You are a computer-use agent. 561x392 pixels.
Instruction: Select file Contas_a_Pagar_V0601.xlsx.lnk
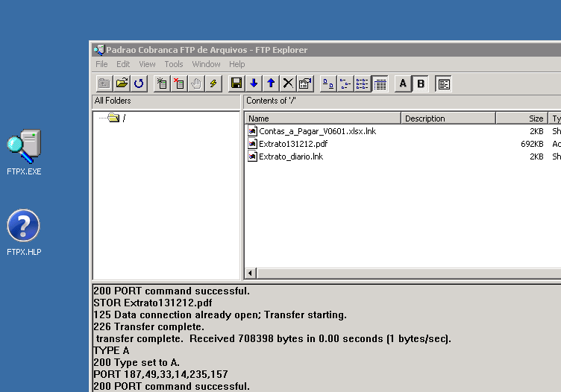coord(317,131)
